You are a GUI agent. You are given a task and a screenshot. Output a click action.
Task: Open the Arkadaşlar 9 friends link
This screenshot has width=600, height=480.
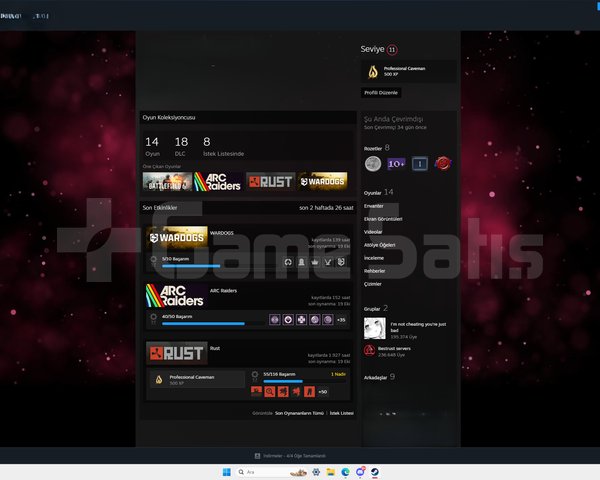point(379,377)
